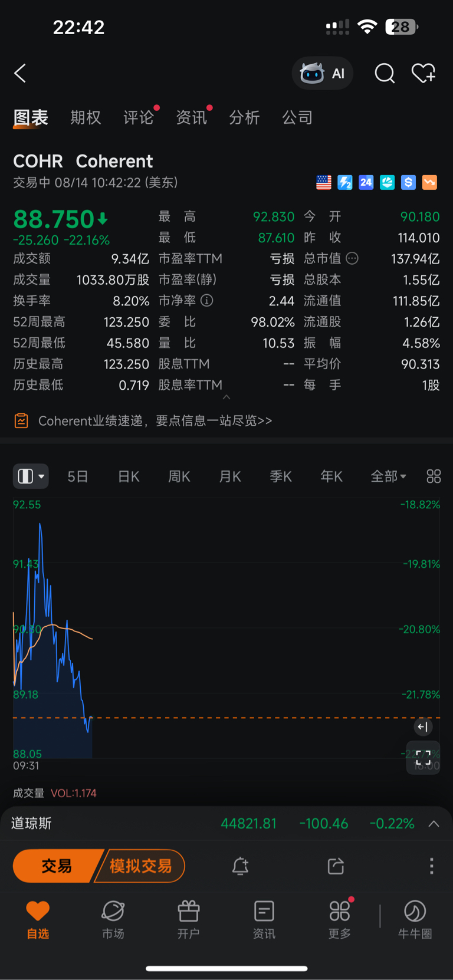The height and width of the screenshot is (980, 453).
Task: Show 市净率 info tooltip
Action: (x=206, y=301)
